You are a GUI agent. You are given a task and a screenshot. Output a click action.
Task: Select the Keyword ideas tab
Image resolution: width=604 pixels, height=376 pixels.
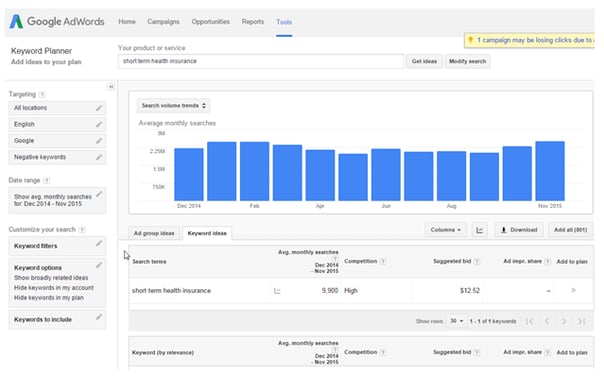tap(207, 233)
